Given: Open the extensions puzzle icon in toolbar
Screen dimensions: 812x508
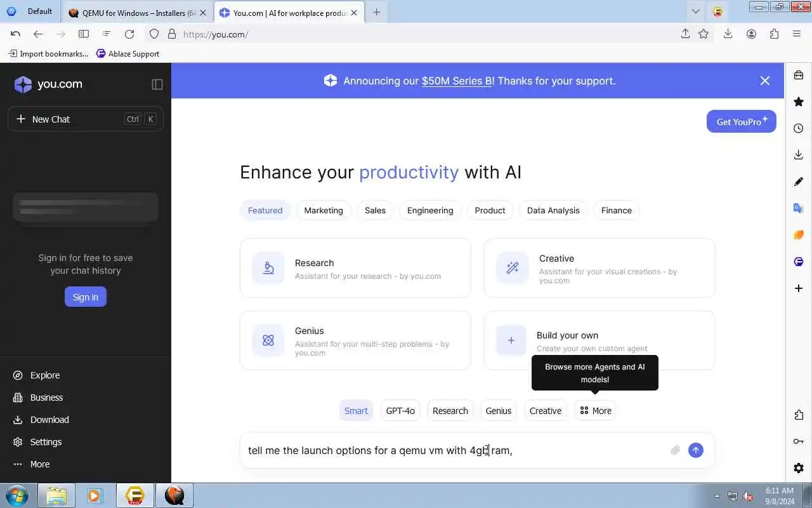Looking at the screenshot, I should 774,34.
